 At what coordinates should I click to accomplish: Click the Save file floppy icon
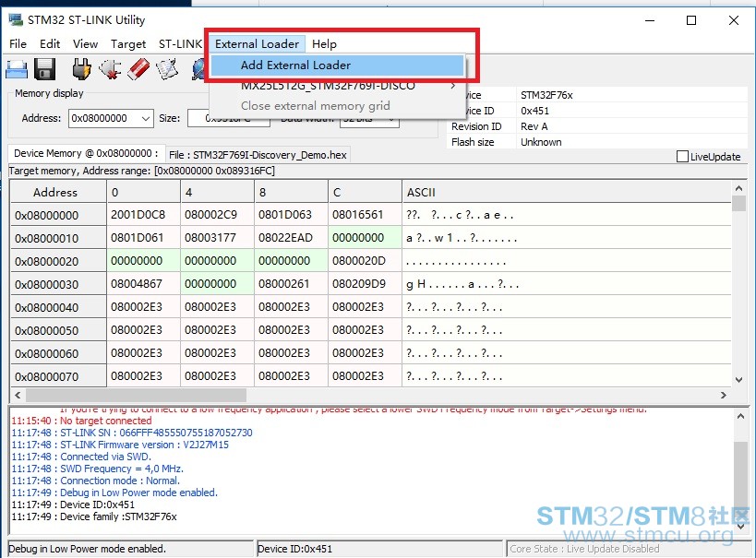[x=45, y=69]
